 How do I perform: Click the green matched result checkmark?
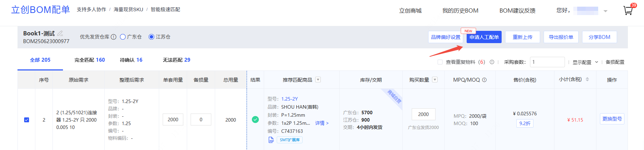(255, 120)
